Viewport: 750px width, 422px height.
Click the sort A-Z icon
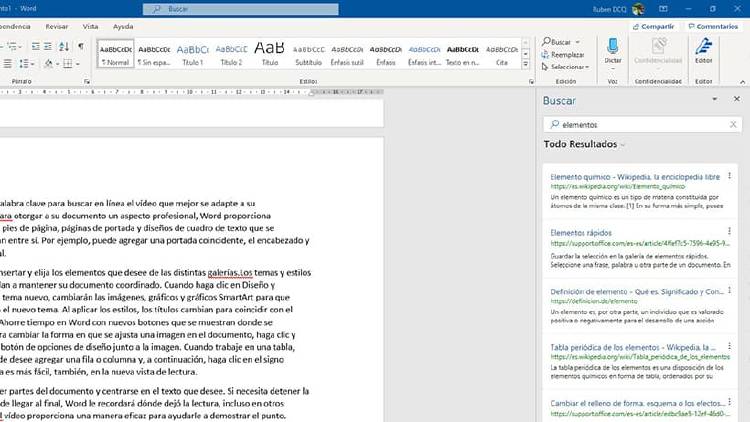click(62, 46)
